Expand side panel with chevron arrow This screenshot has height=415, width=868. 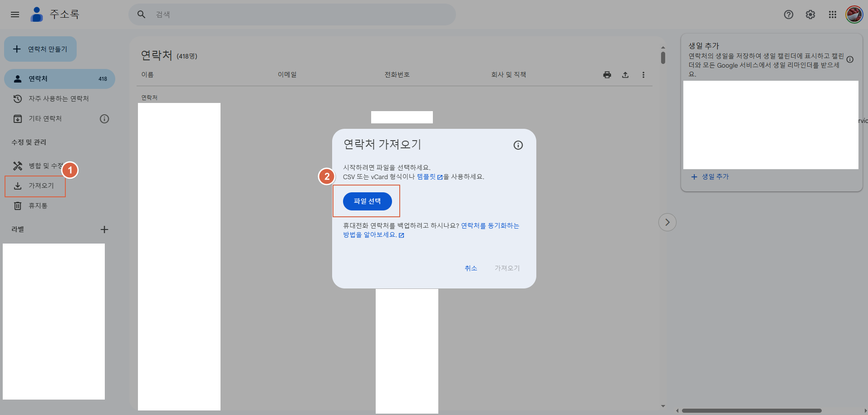point(667,222)
